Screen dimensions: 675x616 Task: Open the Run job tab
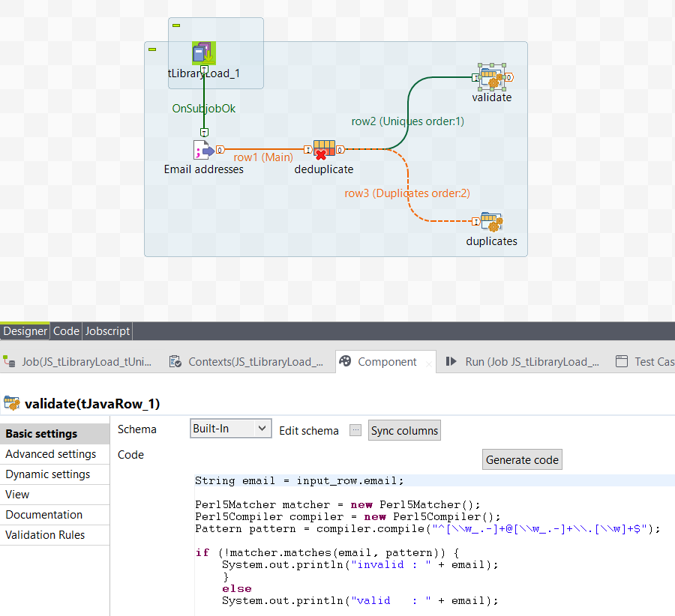pos(523,361)
